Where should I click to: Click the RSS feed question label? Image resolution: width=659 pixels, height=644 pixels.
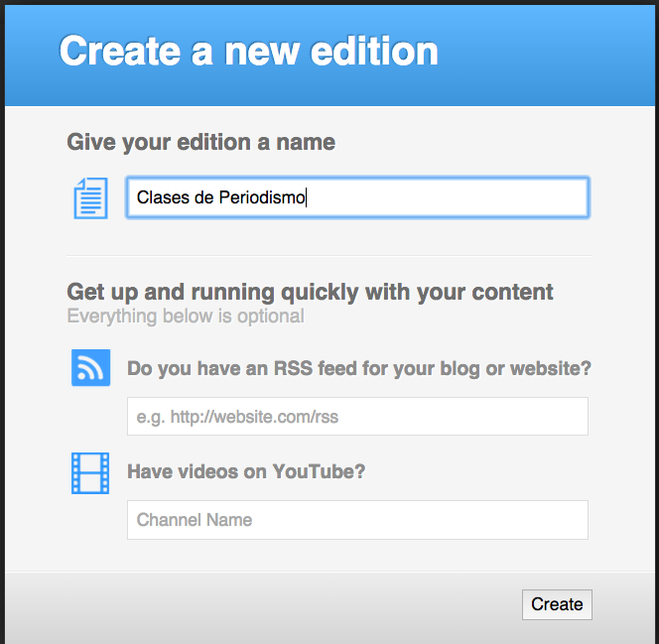pos(358,369)
